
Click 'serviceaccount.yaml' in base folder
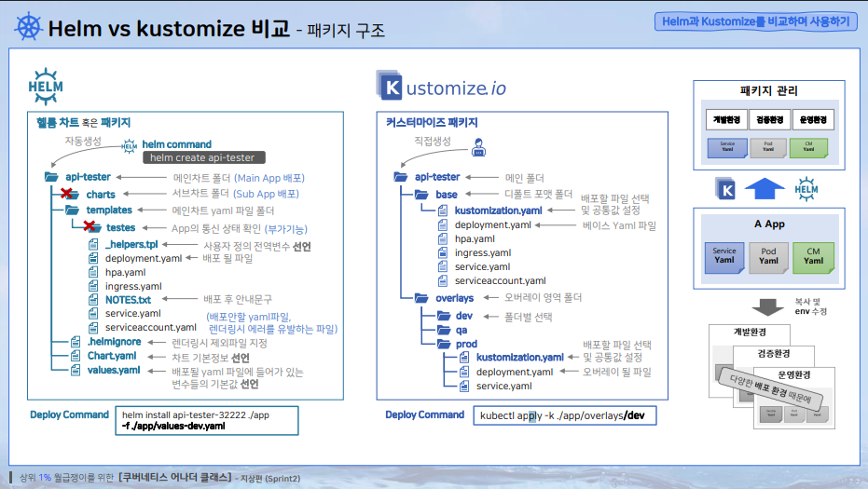click(500, 280)
